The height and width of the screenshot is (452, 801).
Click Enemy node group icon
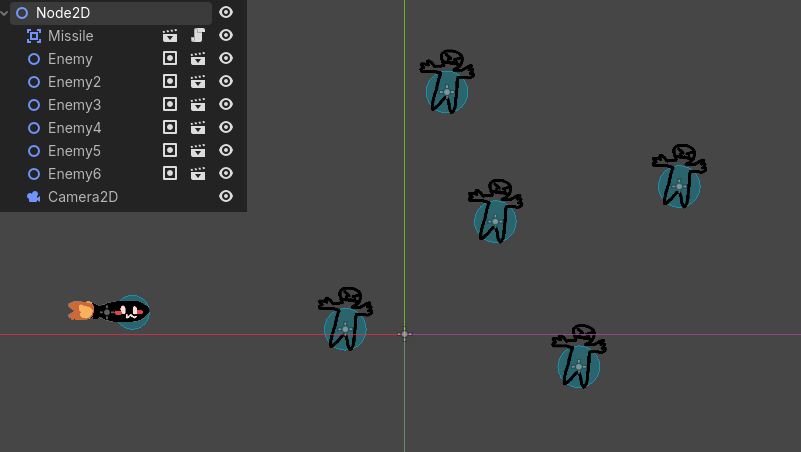click(x=170, y=58)
